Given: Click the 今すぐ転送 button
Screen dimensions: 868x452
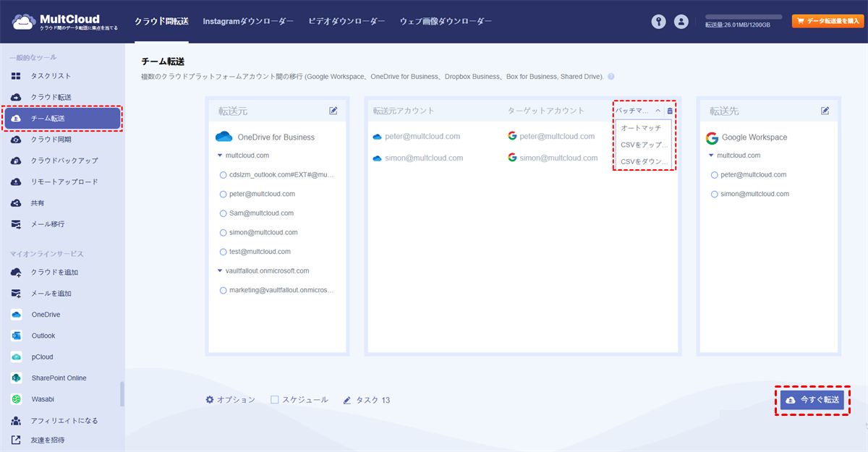Looking at the screenshot, I should tap(812, 400).
